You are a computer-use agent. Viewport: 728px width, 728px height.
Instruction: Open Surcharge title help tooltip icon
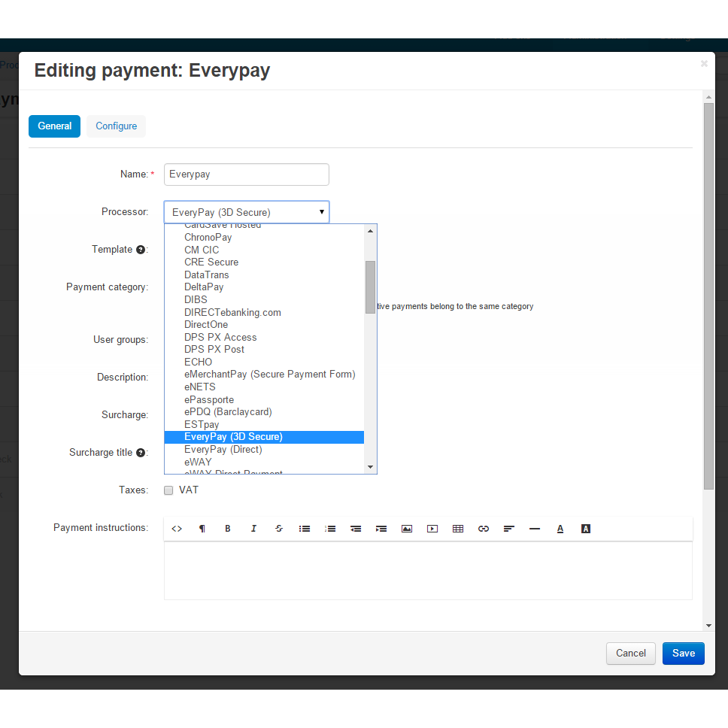click(x=140, y=453)
